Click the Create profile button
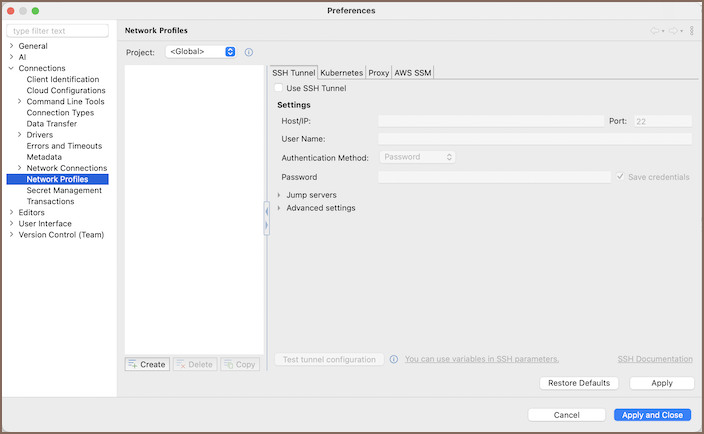The width and height of the screenshot is (704, 434). (147, 364)
